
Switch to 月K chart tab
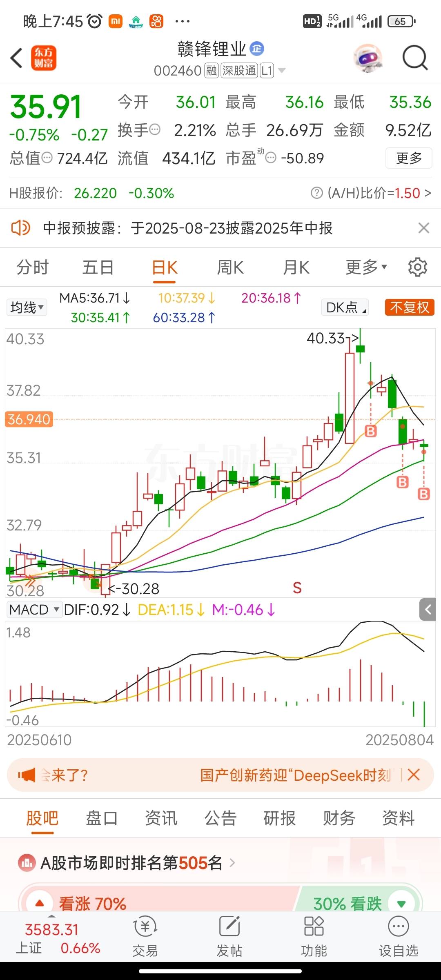coord(296,268)
